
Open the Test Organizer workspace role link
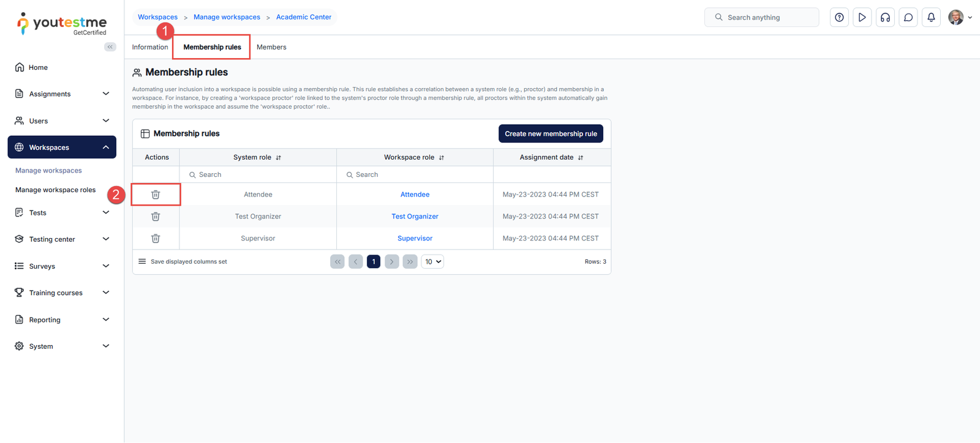point(415,217)
